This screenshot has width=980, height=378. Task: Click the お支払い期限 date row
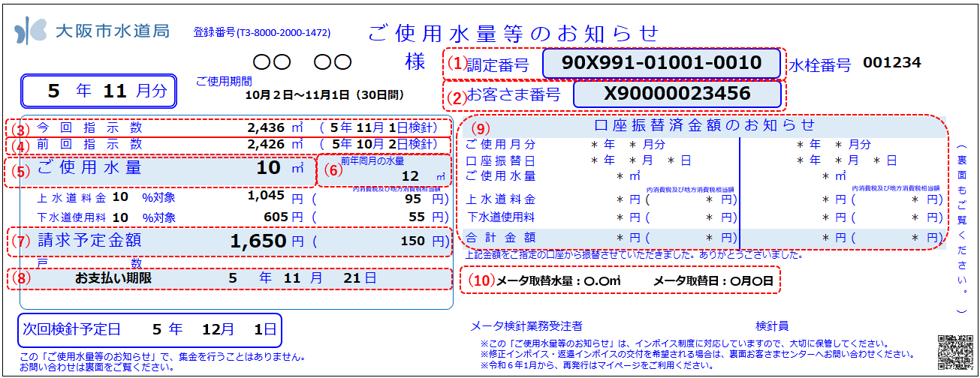point(230,278)
